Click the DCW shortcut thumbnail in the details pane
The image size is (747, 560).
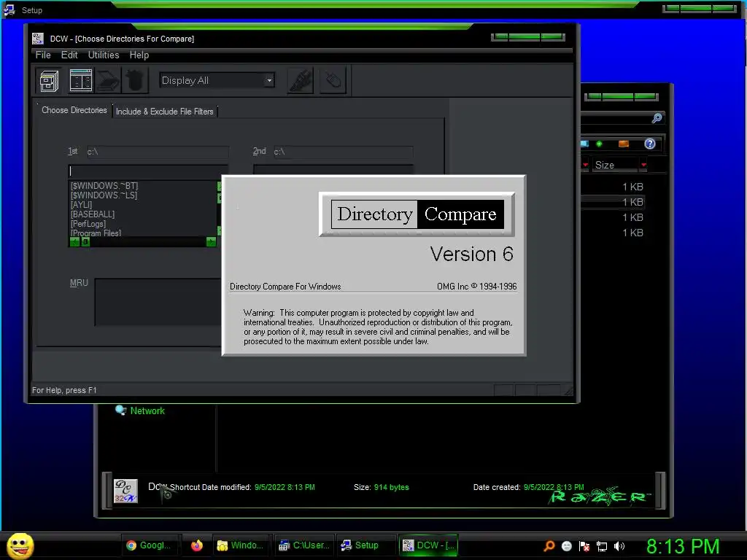[125, 491]
